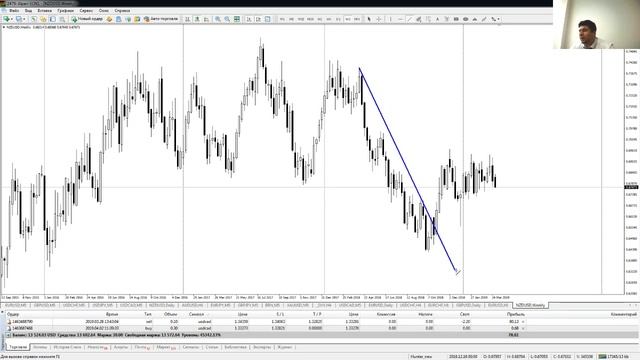The height and width of the screenshot is (360, 640).
Task: Close order 1463687468 with its x button
Action: 523,328
